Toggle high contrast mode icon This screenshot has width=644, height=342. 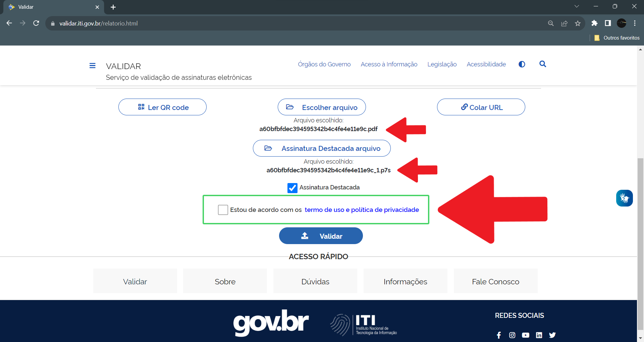tap(522, 64)
